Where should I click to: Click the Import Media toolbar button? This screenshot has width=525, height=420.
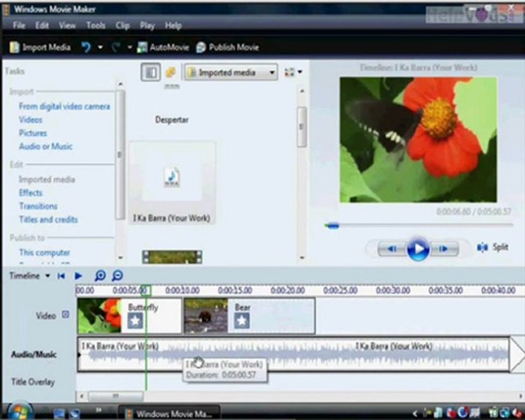pos(40,47)
